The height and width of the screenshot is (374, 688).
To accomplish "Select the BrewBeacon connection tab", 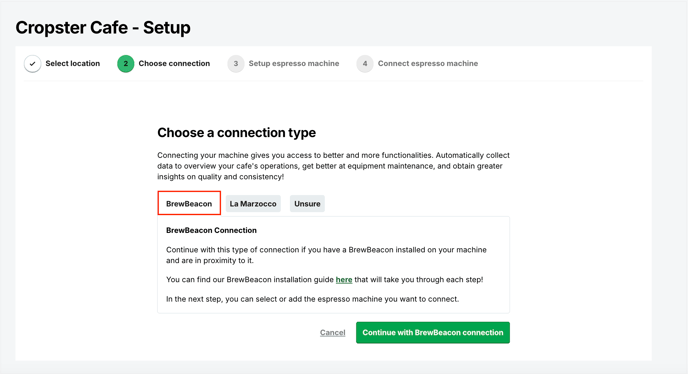I will (x=189, y=203).
